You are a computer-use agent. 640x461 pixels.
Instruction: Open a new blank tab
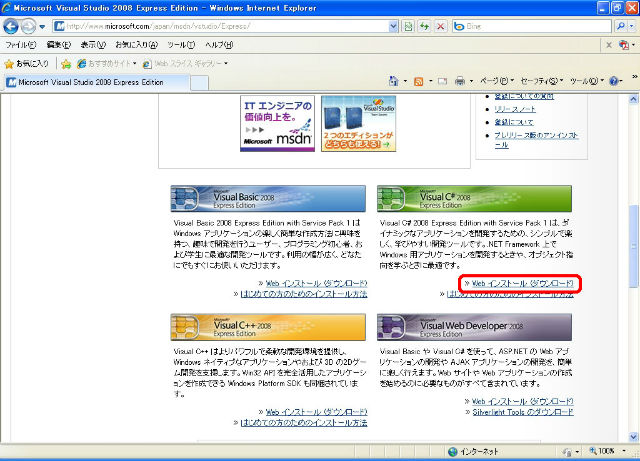199,83
